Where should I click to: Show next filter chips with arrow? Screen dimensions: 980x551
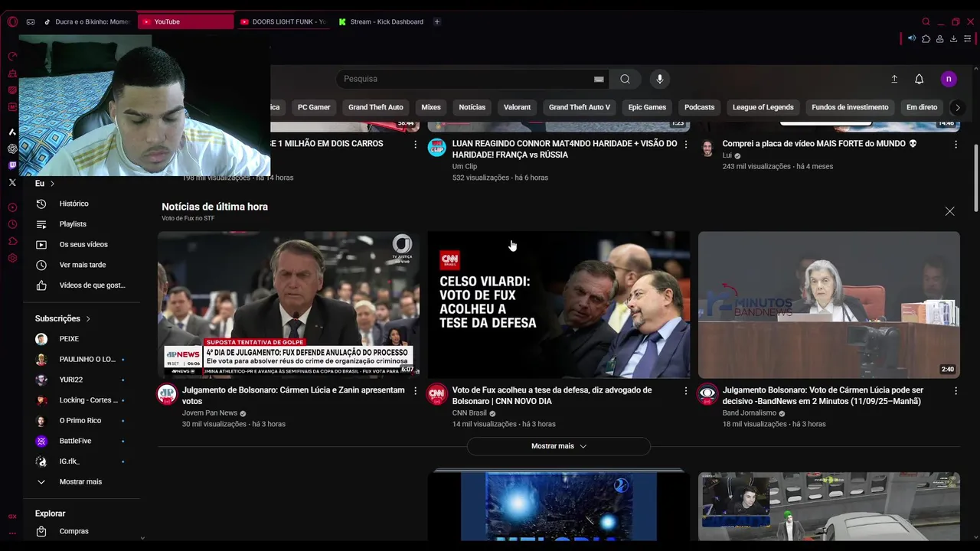pyautogui.click(x=957, y=107)
